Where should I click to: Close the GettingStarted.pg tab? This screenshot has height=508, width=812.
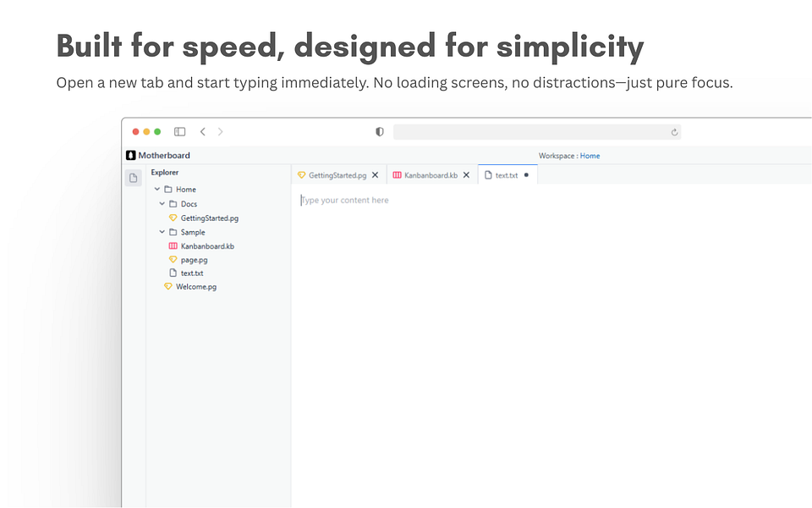(376, 175)
